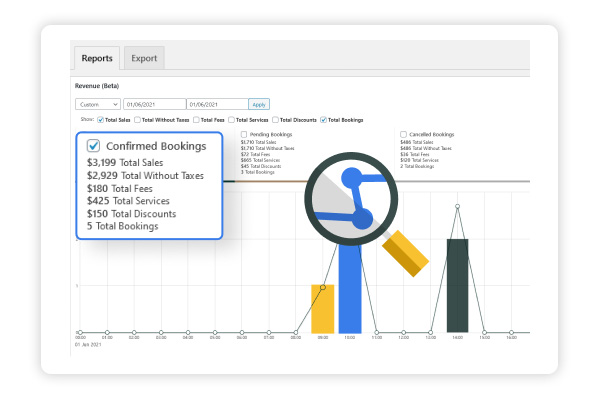The image size is (600, 400).
Task: Click the data point on the yellow bar
Action: click(x=322, y=285)
